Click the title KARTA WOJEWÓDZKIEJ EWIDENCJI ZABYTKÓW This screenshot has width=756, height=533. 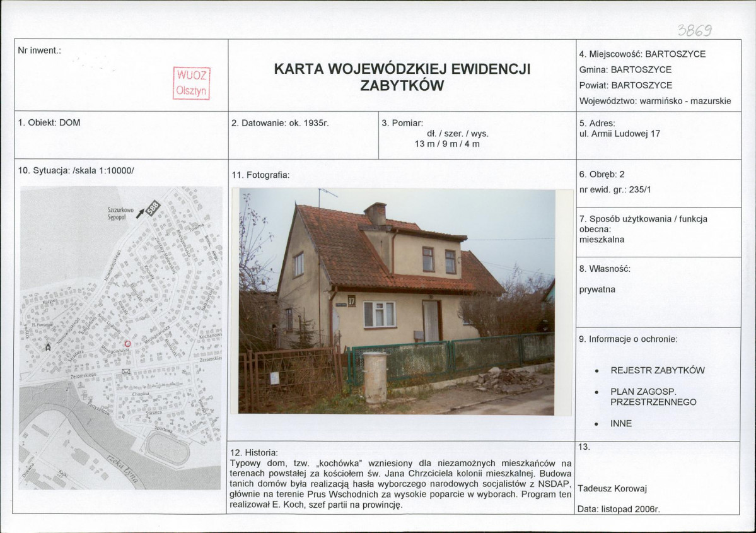(402, 77)
